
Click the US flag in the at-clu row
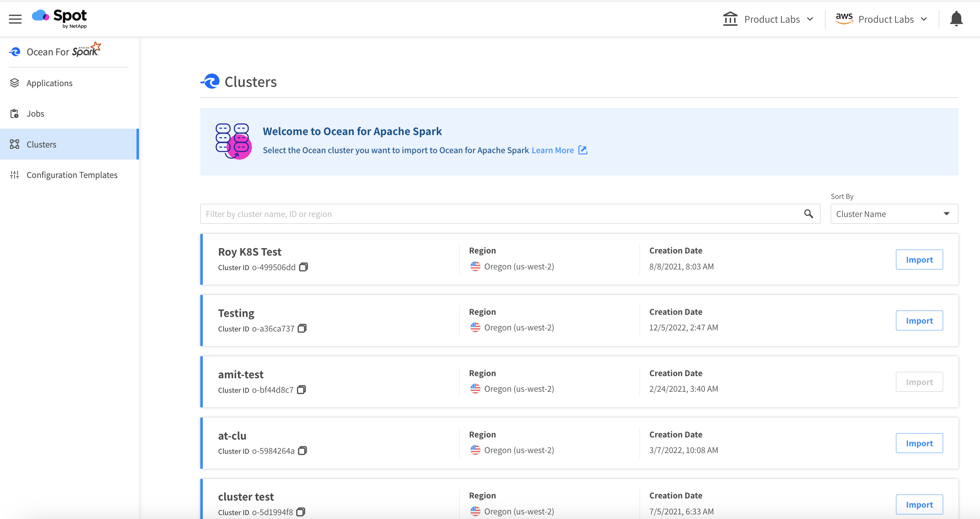tap(475, 450)
